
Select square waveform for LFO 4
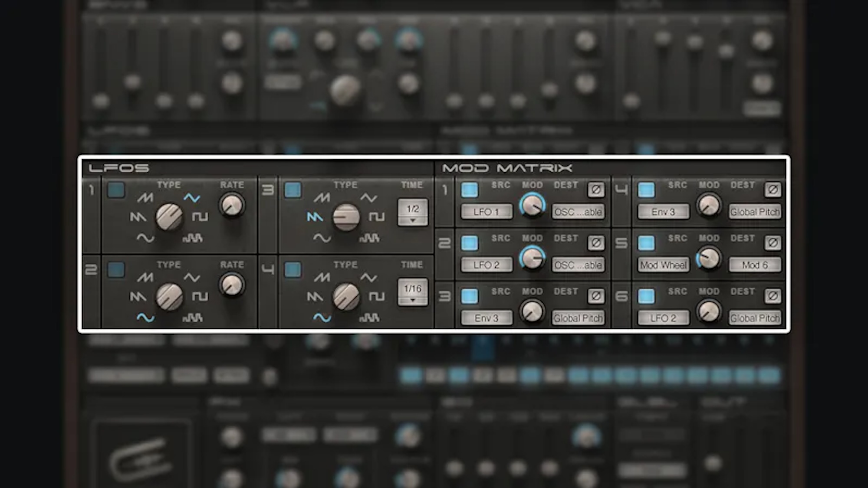click(377, 297)
